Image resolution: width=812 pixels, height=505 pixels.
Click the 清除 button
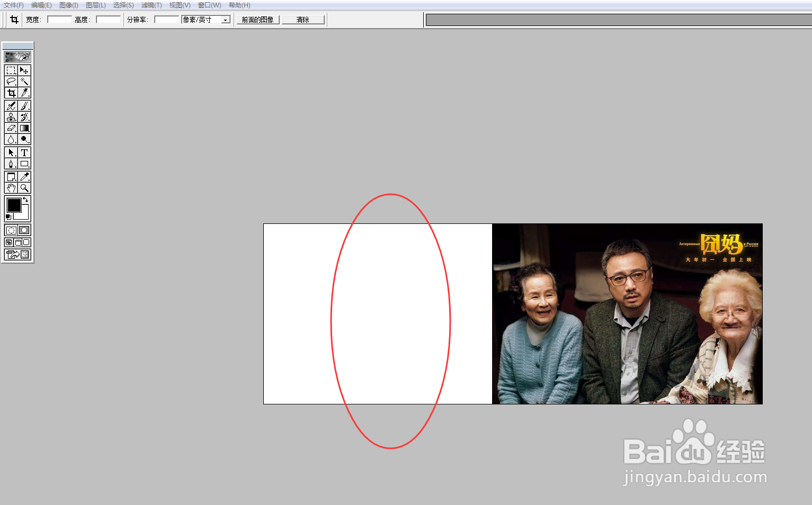coord(303,20)
